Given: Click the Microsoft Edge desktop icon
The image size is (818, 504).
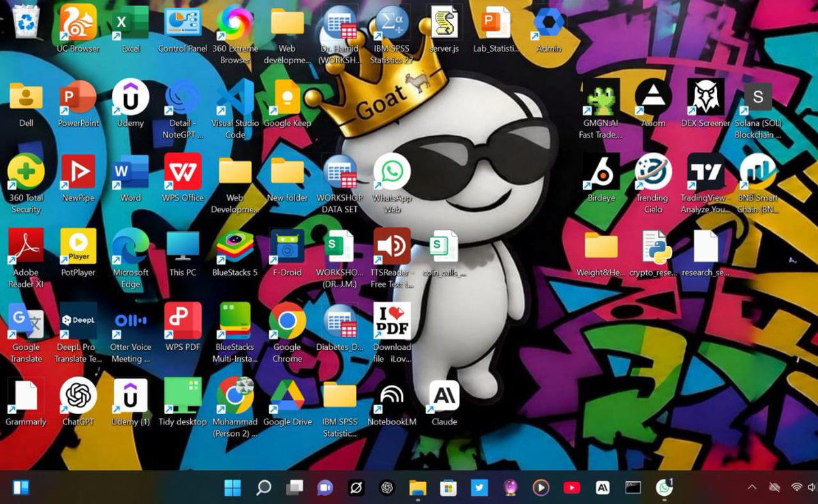Looking at the screenshot, I should 130,246.
